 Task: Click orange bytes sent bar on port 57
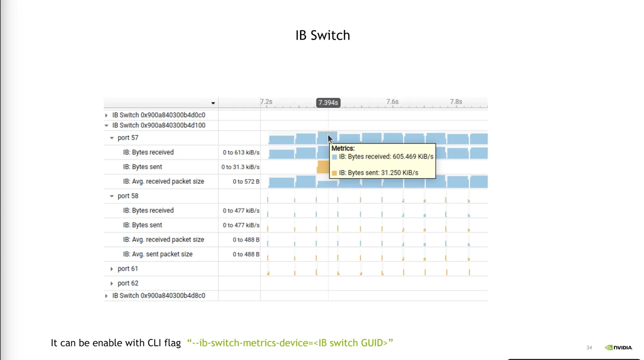tap(323, 167)
